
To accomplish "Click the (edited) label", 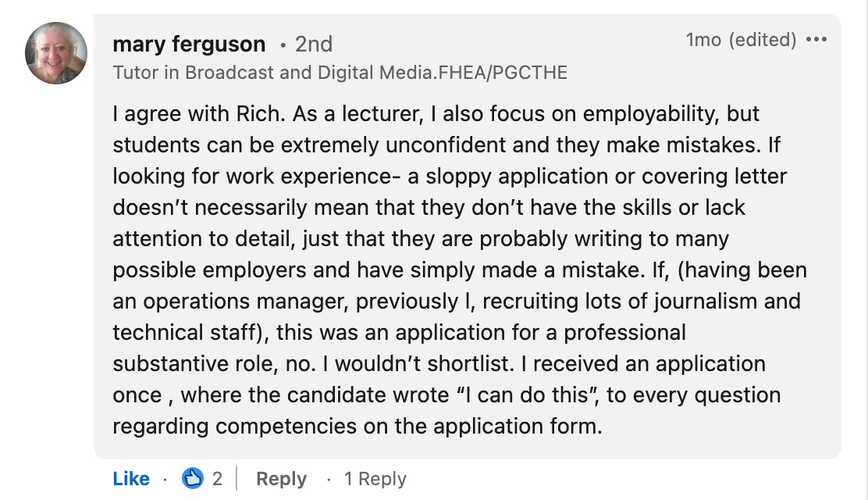I will pyautogui.click(x=762, y=39).
